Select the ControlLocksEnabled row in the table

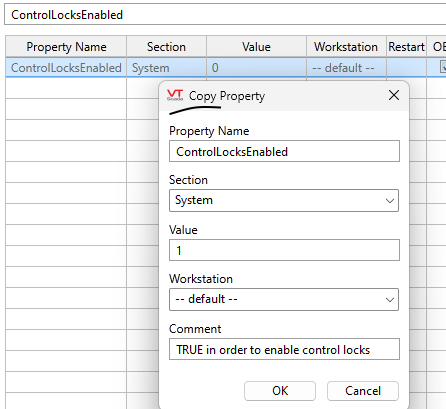(226, 68)
